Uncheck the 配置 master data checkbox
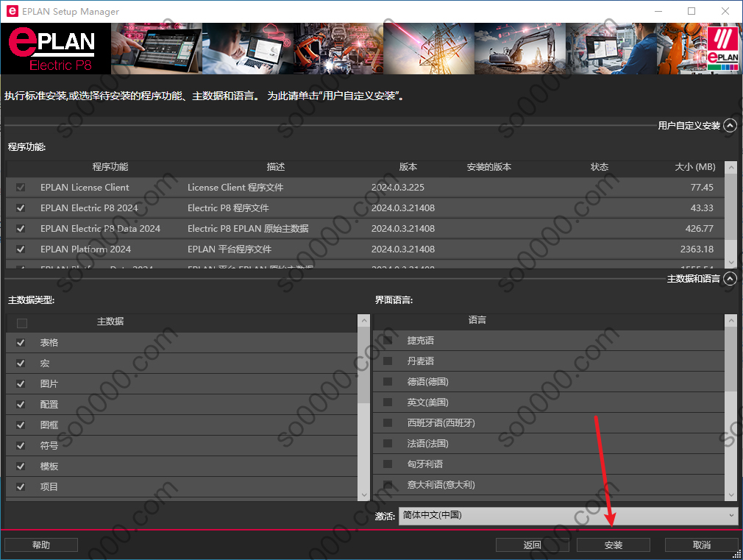This screenshot has width=743, height=560. click(21, 405)
